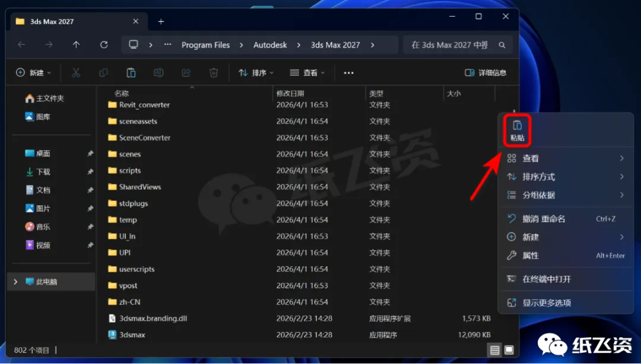Sort by the 名称 column header
The width and height of the screenshot is (641, 364).
tap(122, 94)
